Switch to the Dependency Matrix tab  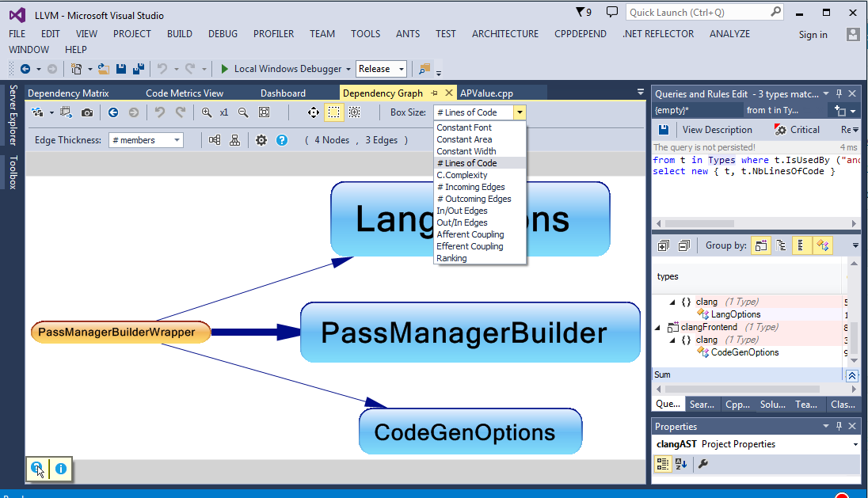pyautogui.click(x=68, y=93)
